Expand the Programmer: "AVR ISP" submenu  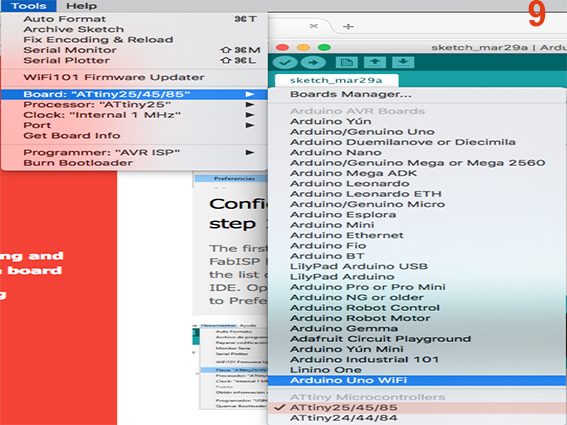135,153
